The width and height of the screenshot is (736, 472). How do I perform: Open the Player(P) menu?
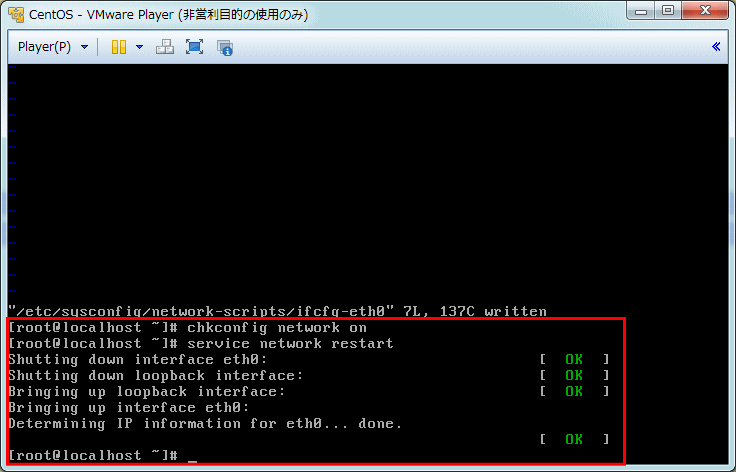[53, 47]
